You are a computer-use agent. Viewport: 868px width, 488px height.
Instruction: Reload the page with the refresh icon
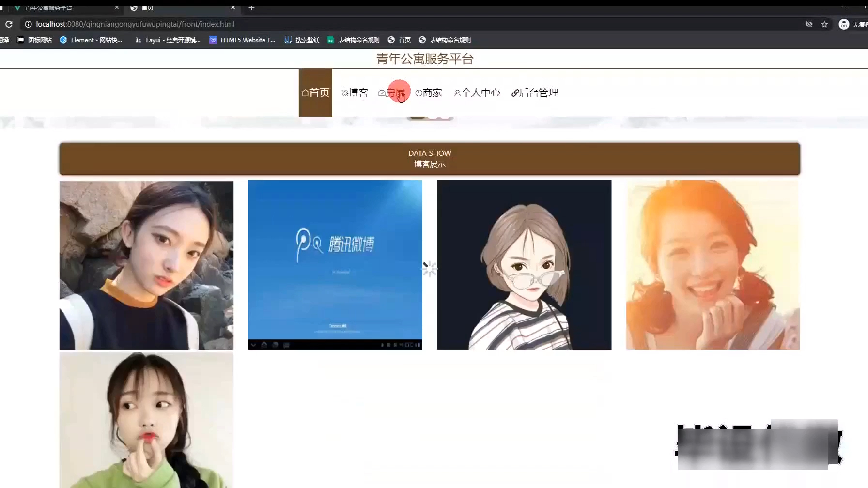(x=9, y=24)
